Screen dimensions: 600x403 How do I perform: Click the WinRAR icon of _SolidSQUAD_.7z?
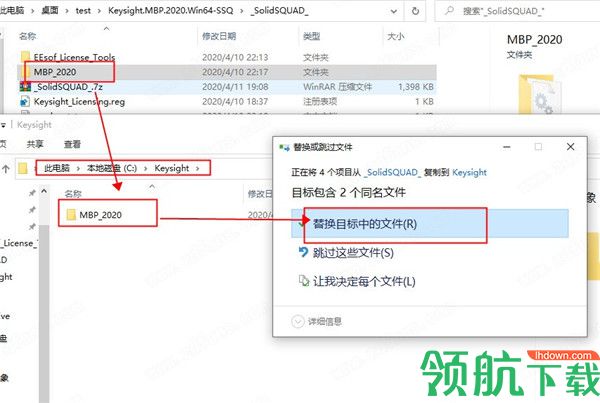25,87
